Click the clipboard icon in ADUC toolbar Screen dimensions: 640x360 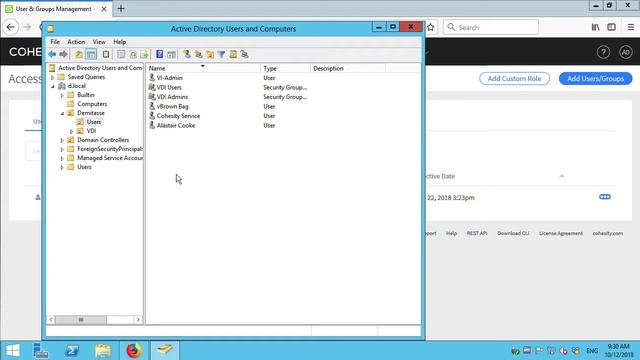click(106, 54)
